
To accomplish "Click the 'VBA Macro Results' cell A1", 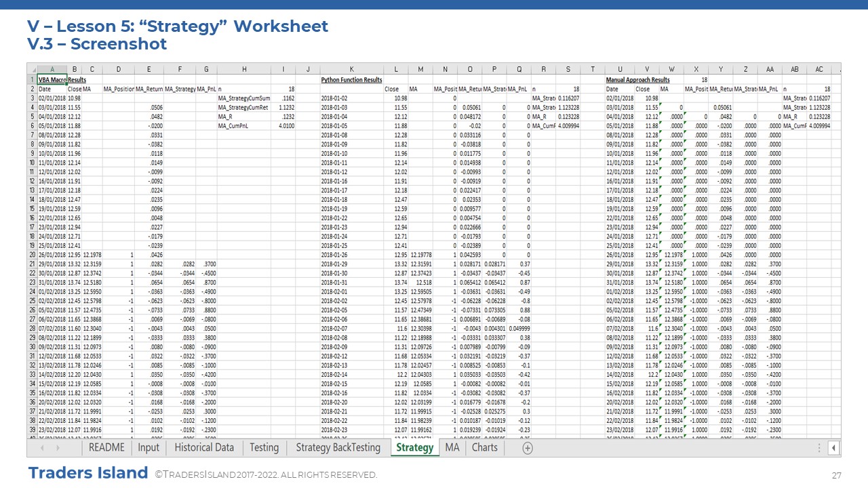I will 52,79.
